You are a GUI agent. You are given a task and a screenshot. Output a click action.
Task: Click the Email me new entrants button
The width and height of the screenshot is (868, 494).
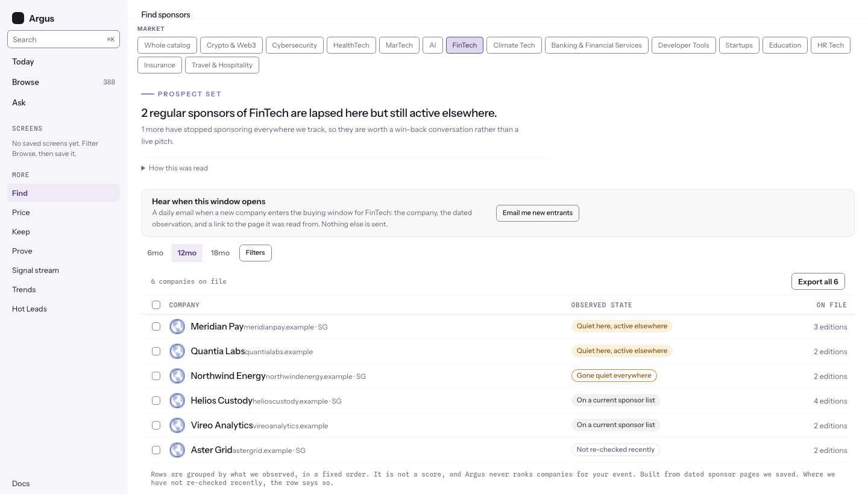click(538, 213)
